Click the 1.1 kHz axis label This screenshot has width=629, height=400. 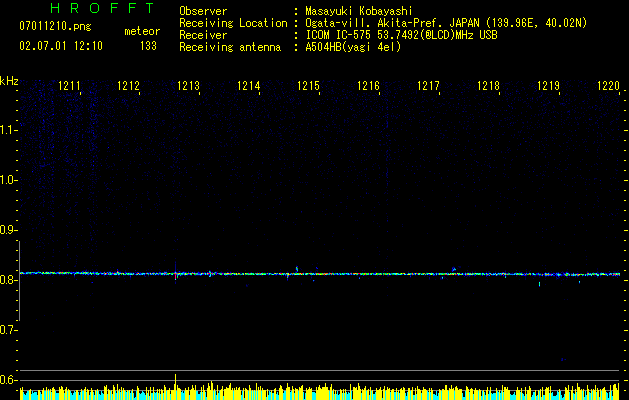8,130
